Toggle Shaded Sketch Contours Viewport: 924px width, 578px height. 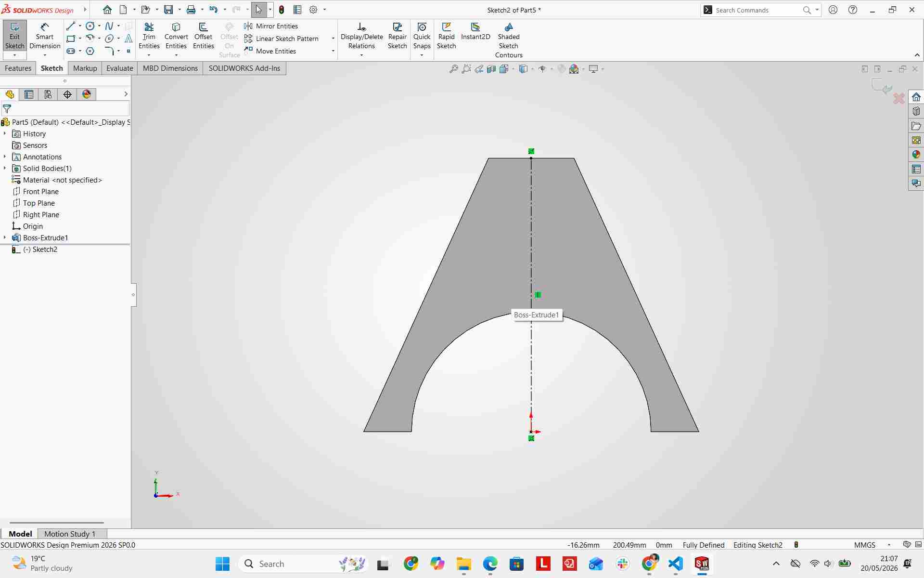(x=509, y=40)
